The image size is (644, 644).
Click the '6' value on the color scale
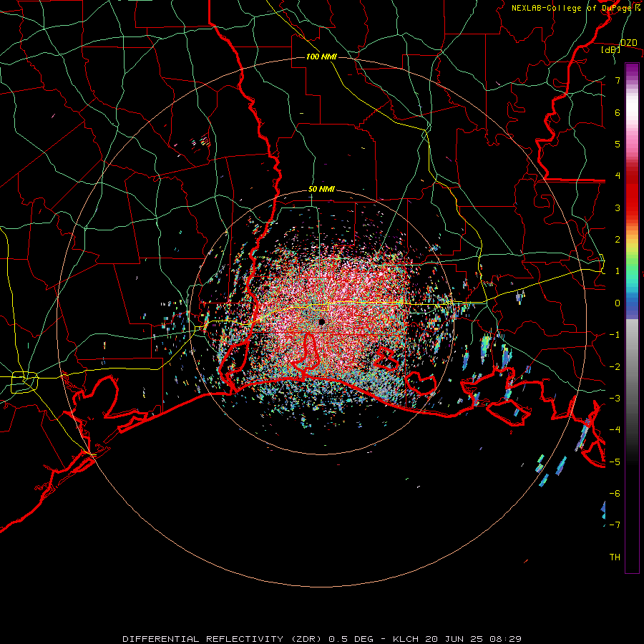[x=618, y=112]
